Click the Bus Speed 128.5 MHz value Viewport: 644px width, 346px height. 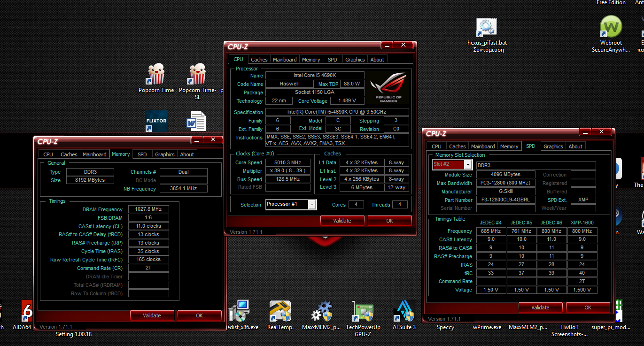(x=288, y=179)
